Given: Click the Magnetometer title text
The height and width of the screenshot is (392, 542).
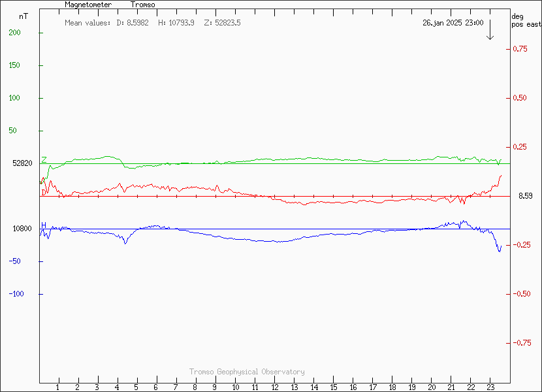Looking at the screenshot, I should (88, 5).
